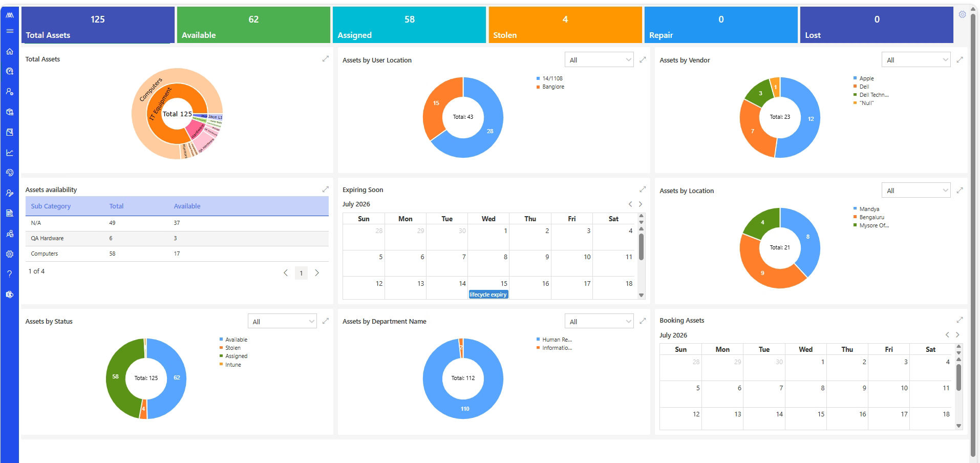The width and height of the screenshot is (980, 463).
Task: Open the reports line chart icon in sidebar
Action: click(9, 153)
